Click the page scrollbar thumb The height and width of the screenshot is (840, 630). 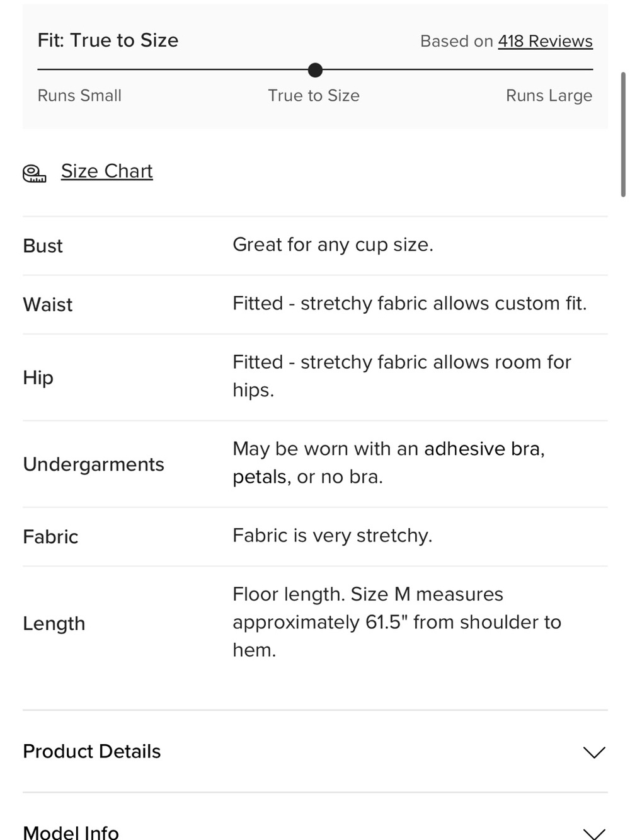pyautogui.click(x=623, y=135)
